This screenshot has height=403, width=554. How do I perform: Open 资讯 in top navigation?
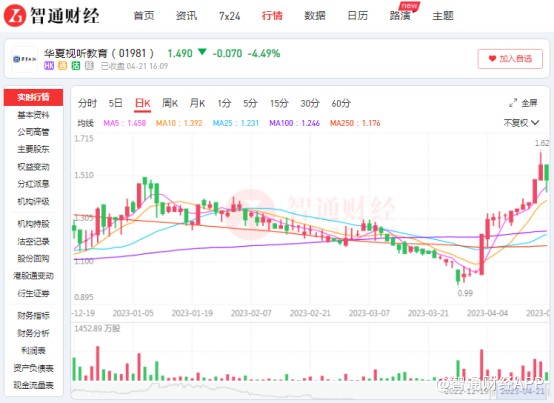tap(186, 16)
